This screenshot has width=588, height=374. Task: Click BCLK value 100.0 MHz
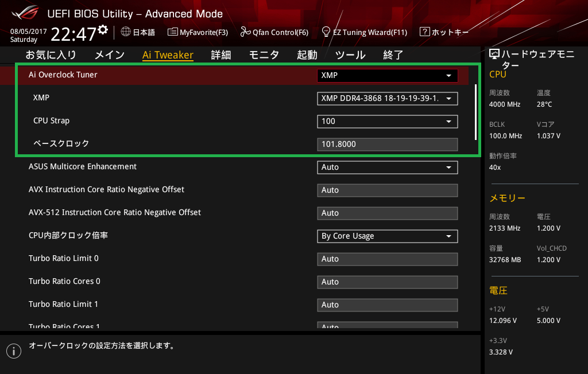[505, 136]
